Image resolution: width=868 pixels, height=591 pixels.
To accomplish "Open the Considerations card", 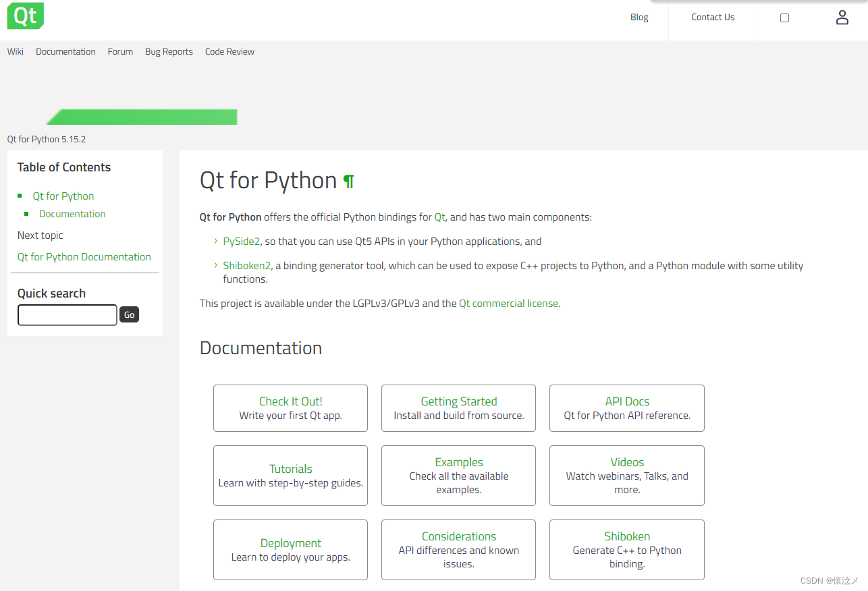I will [459, 550].
